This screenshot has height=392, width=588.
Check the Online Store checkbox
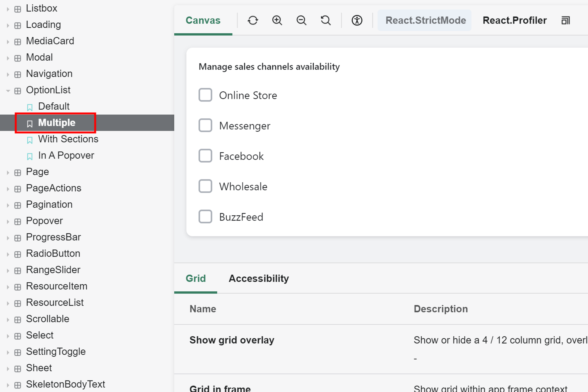205,95
